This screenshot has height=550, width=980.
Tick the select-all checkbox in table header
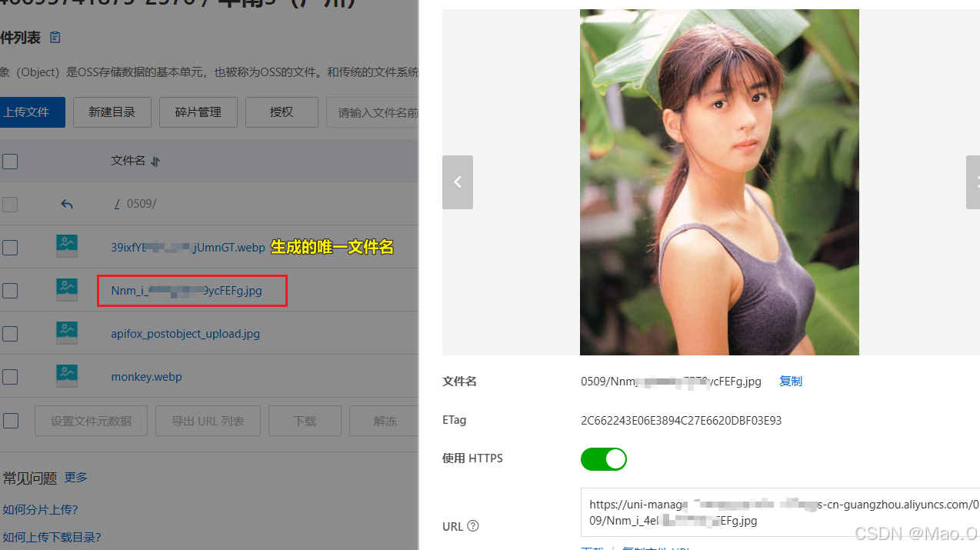pyautogui.click(x=10, y=162)
